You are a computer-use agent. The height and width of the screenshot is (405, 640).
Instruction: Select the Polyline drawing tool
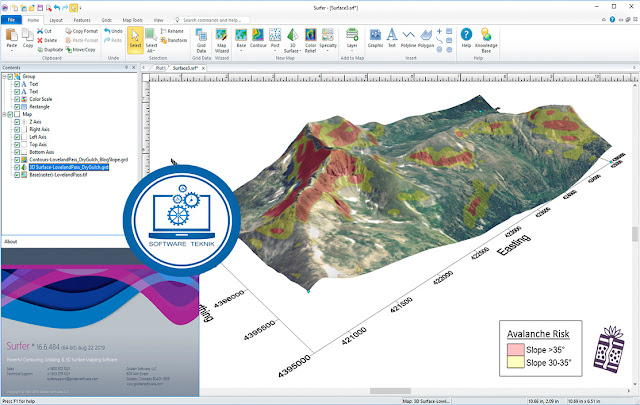pos(408,38)
